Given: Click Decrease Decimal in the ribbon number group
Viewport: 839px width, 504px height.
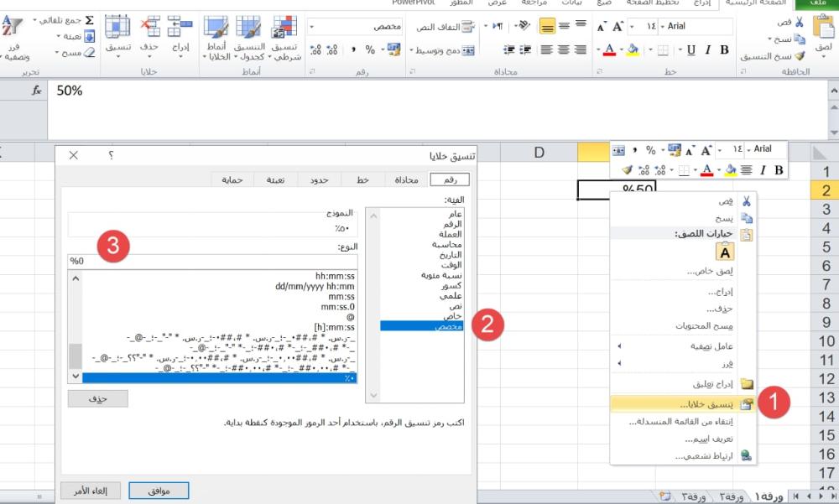Looking at the screenshot, I should [x=315, y=49].
